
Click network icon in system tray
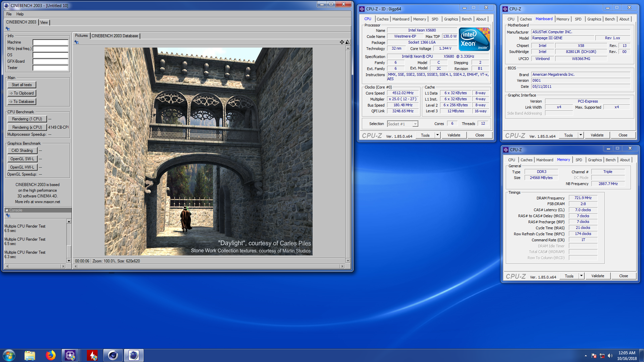(x=602, y=356)
